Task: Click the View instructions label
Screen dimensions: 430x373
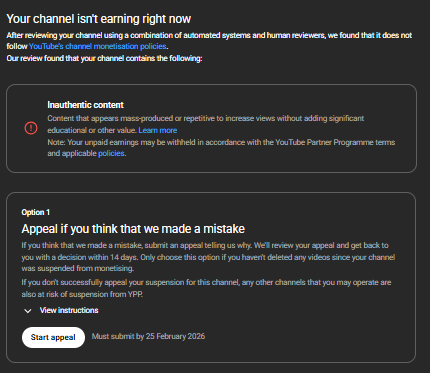Action: point(69,310)
